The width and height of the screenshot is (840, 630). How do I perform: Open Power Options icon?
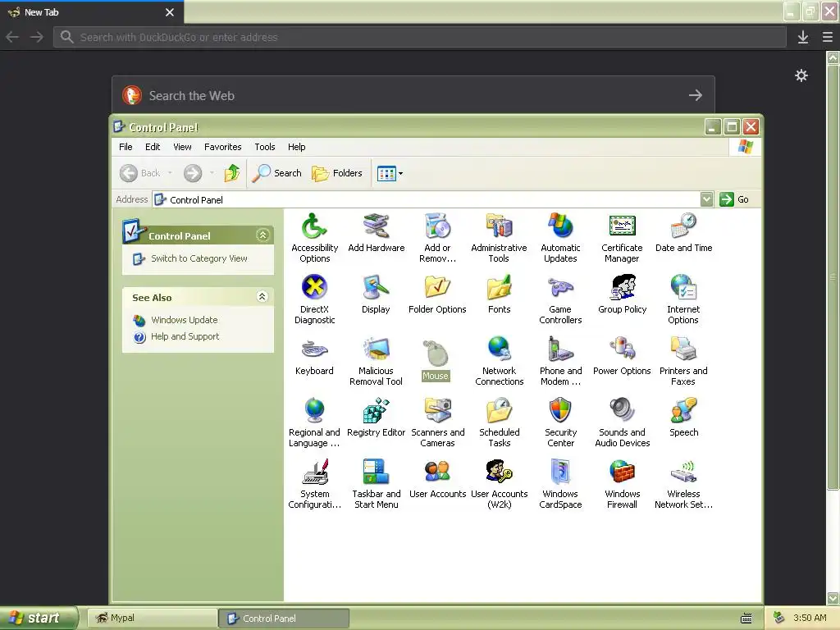tap(622, 356)
